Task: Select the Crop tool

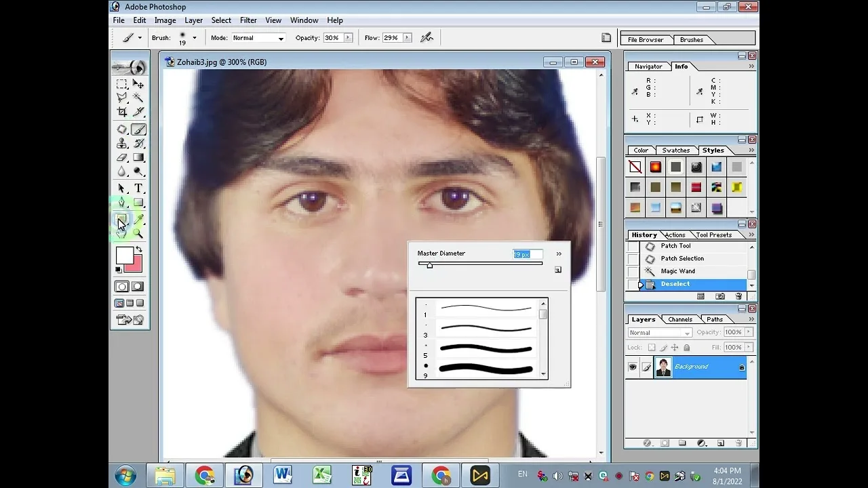Action: (121, 113)
